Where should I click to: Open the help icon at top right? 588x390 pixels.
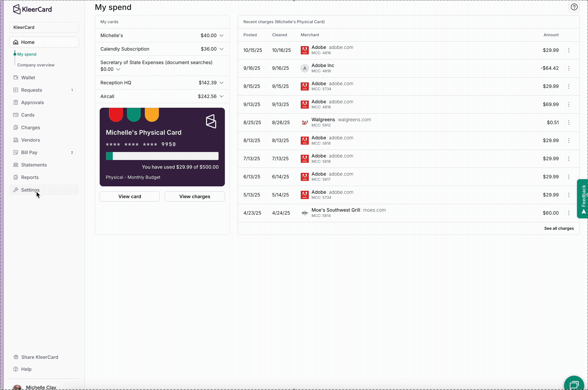click(x=574, y=7)
